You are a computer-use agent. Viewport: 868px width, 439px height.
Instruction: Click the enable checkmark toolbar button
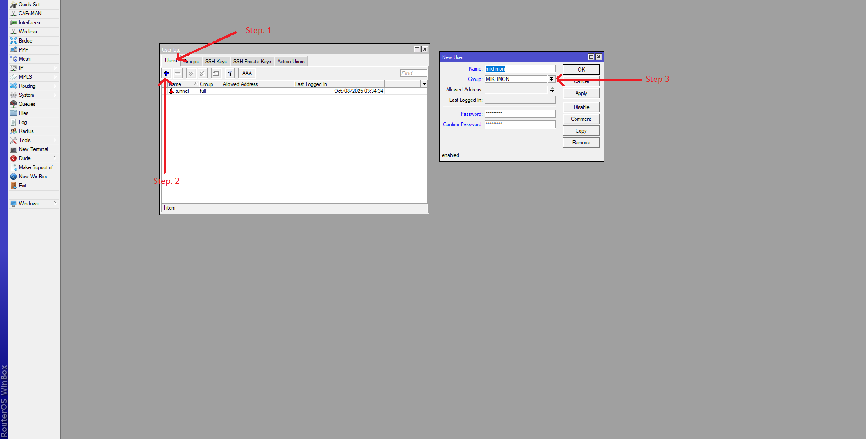click(191, 73)
